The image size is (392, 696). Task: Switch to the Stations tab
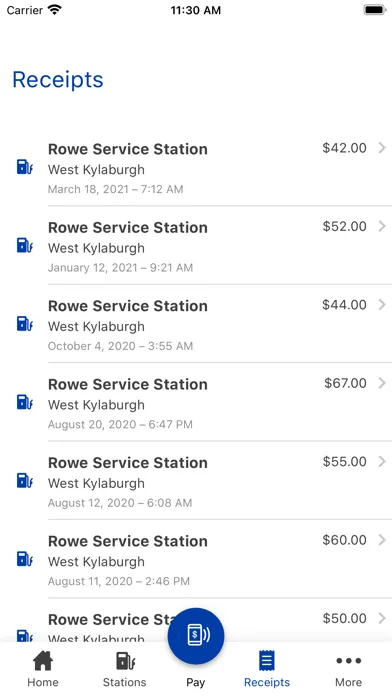point(125,669)
